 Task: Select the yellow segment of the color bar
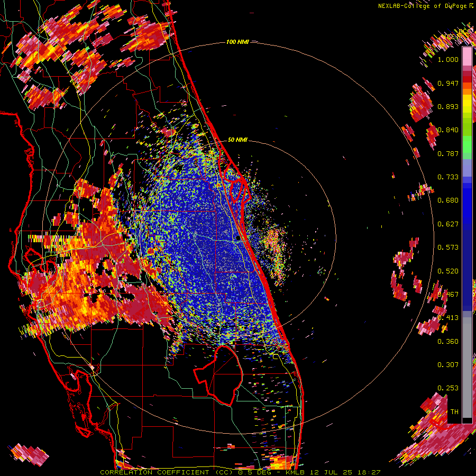tap(467, 104)
